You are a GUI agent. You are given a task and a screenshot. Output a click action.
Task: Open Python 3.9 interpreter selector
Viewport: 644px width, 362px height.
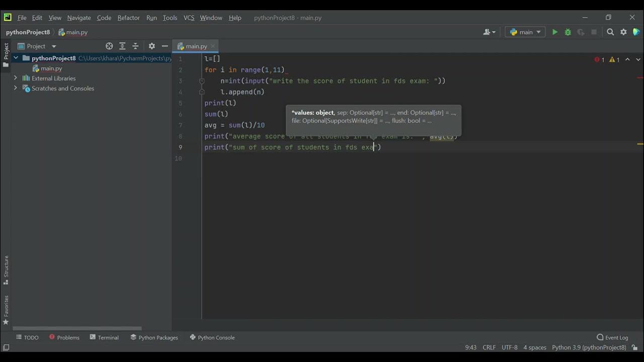click(x=589, y=347)
